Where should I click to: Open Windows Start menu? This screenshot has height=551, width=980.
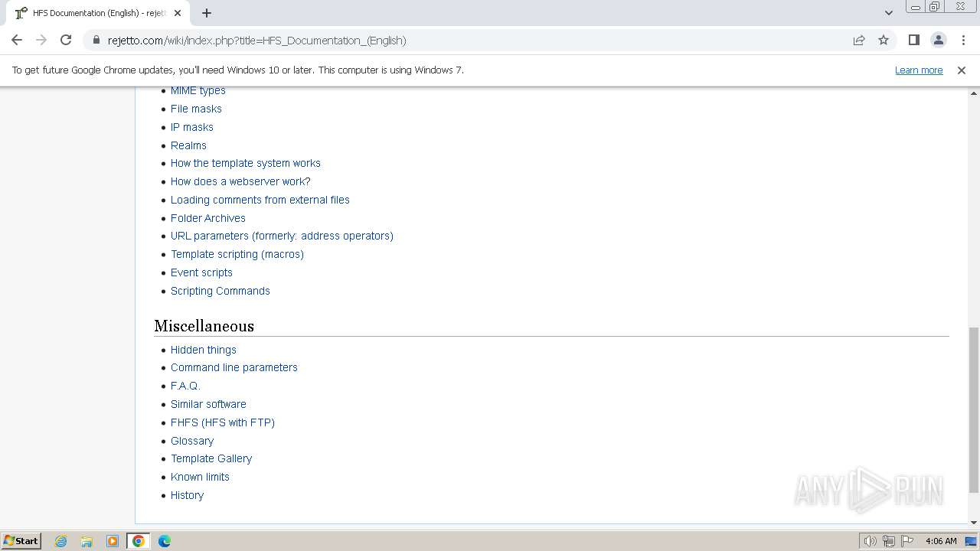(x=21, y=540)
